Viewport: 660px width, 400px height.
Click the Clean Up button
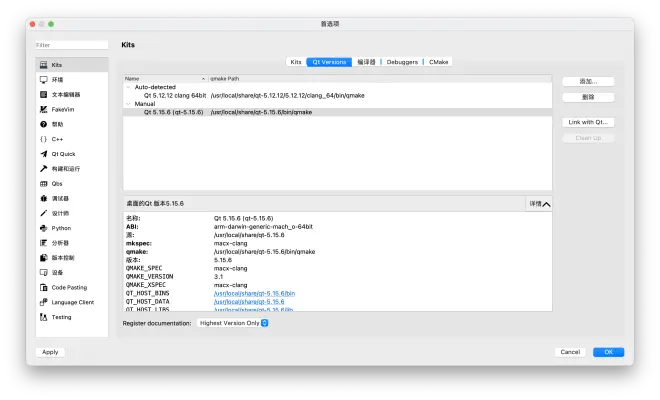pos(588,138)
